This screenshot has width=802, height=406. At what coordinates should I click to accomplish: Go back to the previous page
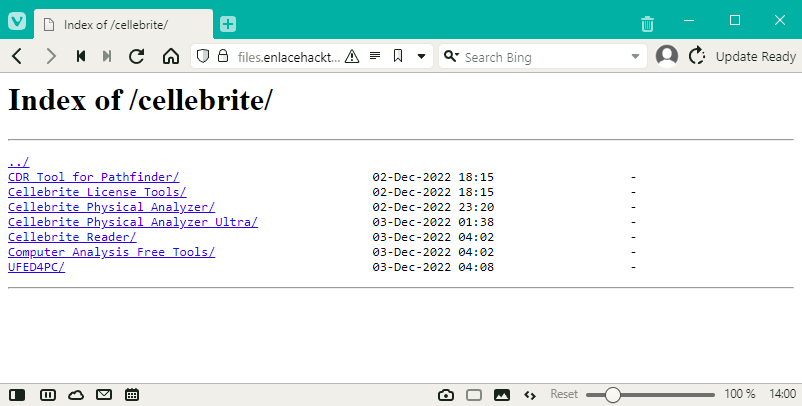tap(17, 56)
